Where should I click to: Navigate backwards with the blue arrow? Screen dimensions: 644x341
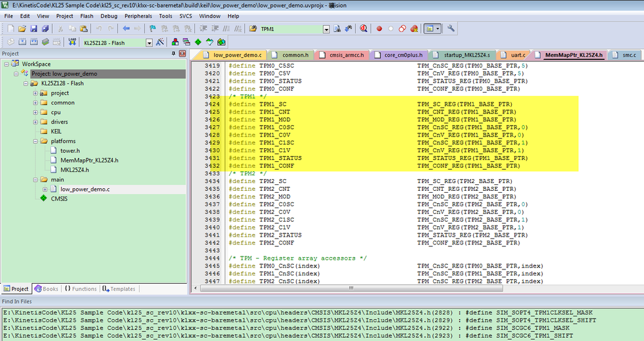click(126, 29)
